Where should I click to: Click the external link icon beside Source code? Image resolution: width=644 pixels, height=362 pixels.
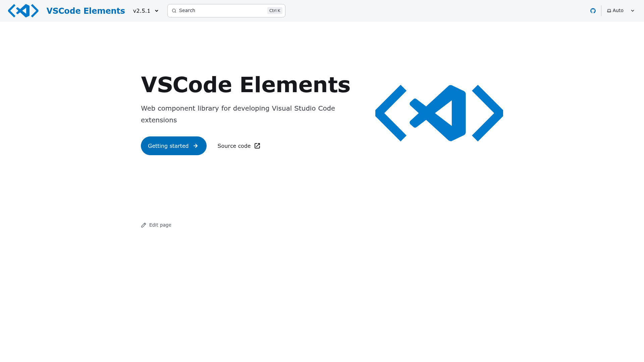tap(257, 146)
